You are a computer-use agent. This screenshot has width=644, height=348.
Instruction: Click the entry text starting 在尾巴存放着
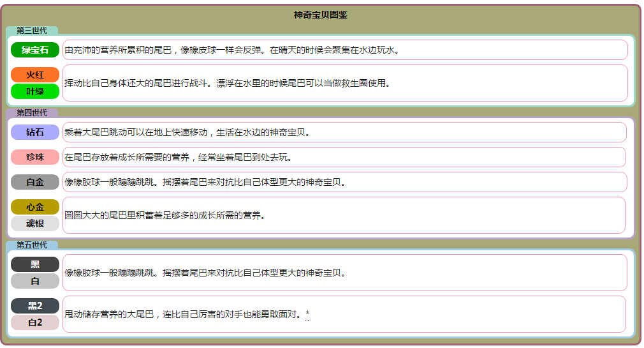coord(179,157)
